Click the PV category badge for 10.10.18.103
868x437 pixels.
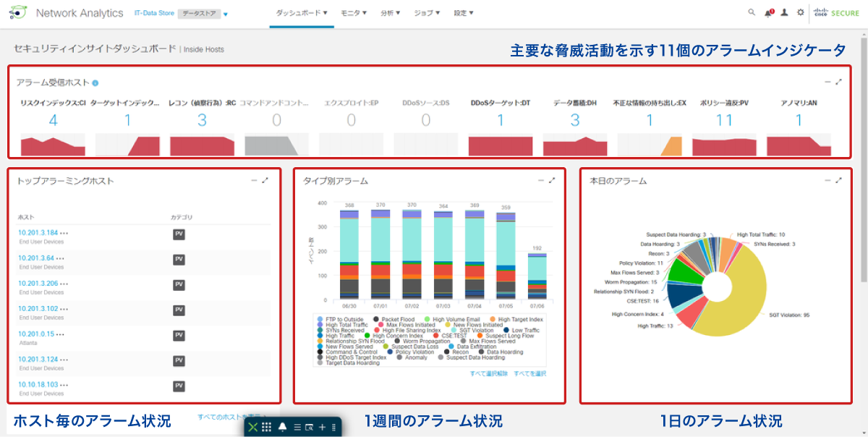179,386
